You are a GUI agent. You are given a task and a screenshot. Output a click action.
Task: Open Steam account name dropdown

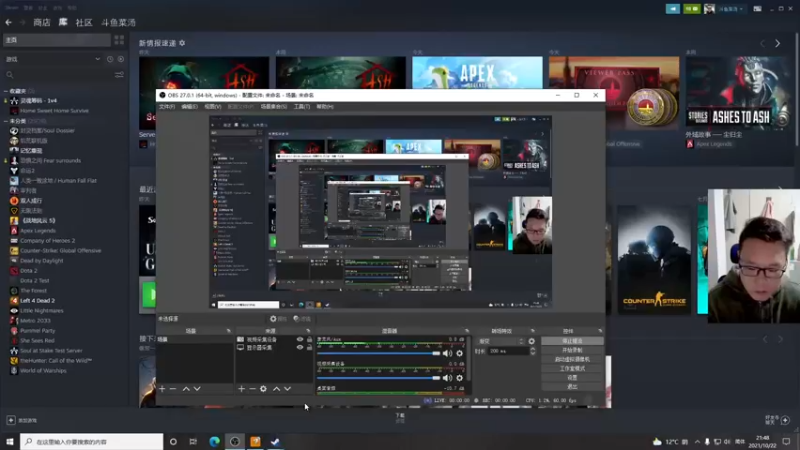tap(731, 9)
